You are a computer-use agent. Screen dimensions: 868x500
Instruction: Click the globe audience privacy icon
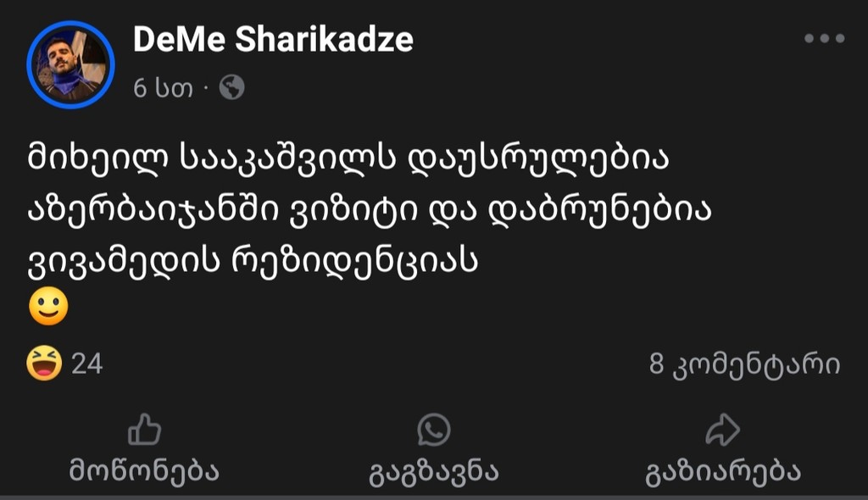231,87
